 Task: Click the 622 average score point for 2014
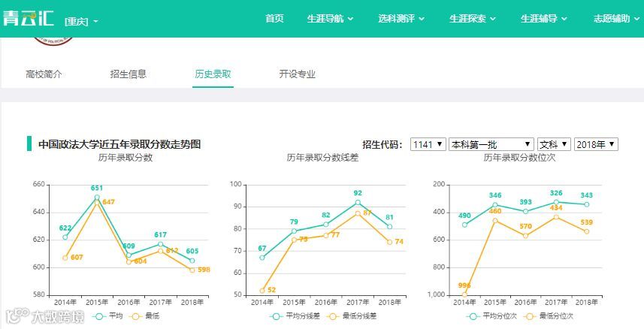pos(65,237)
